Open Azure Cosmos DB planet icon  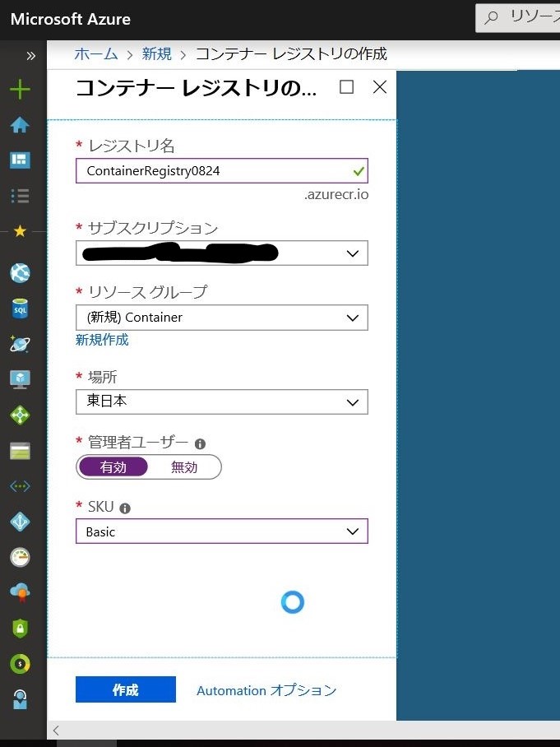20,344
